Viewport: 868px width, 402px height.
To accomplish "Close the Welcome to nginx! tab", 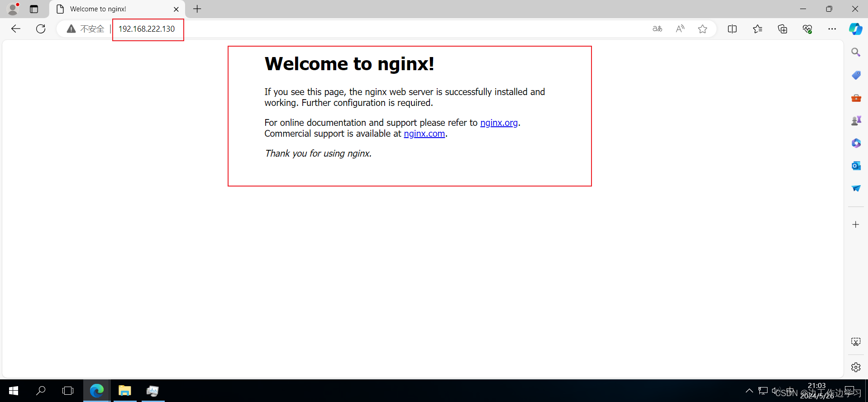I will 176,9.
